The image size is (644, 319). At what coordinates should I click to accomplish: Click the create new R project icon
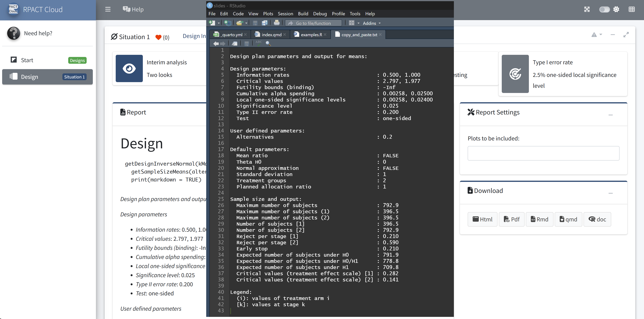click(x=228, y=23)
